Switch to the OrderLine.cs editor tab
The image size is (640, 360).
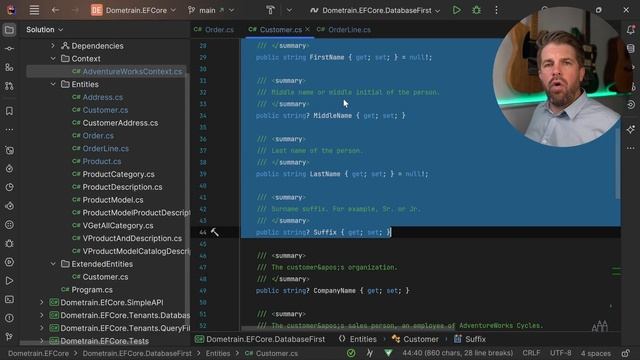click(x=344, y=29)
